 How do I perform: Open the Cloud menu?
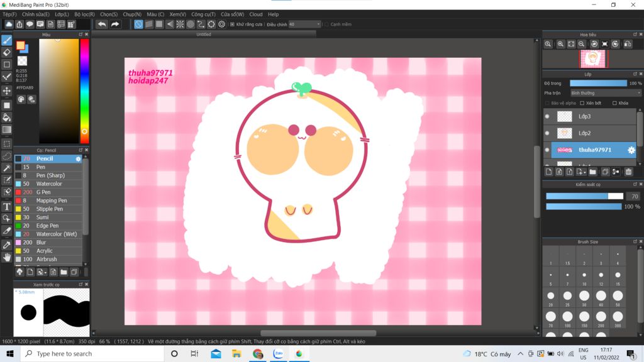click(x=256, y=14)
